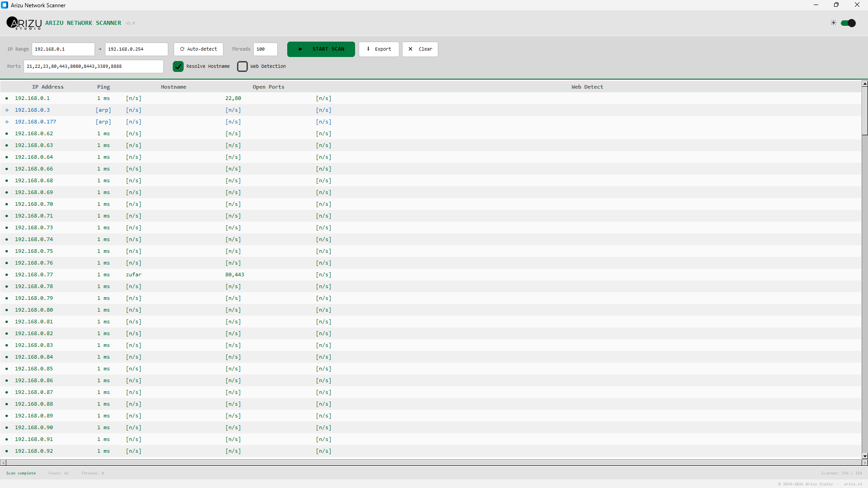Click the scrollbar down arrow
This screenshot has height=488, width=868.
point(864,456)
